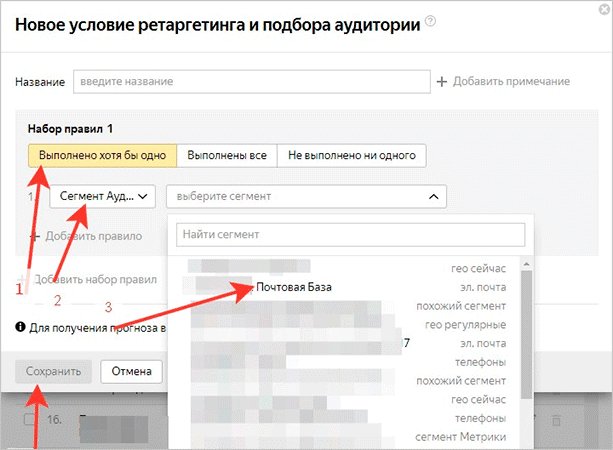Image resolution: width=613 pixels, height=450 pixels.
Task: Select 'Не выполнено ни одного' option
Action: pyautogui.click(x=351, y=156)
